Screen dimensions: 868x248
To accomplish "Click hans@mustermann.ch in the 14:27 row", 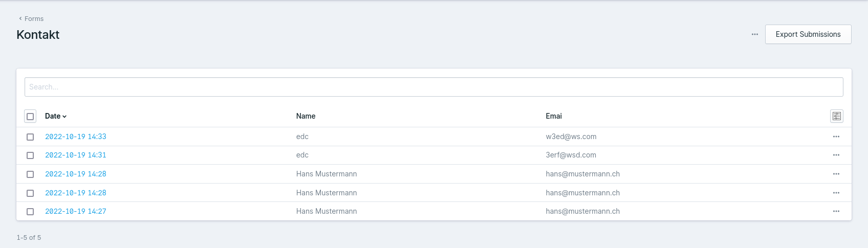I will [x=583, y=211].
